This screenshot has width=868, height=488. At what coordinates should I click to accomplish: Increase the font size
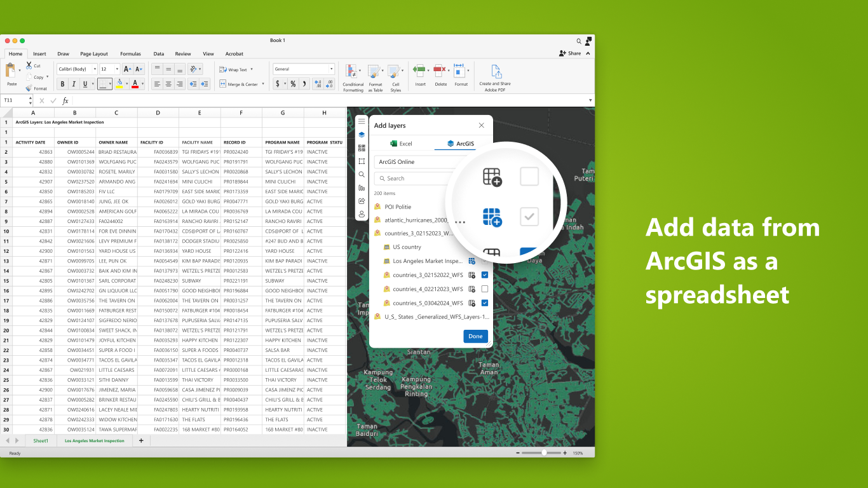(127, 69)
